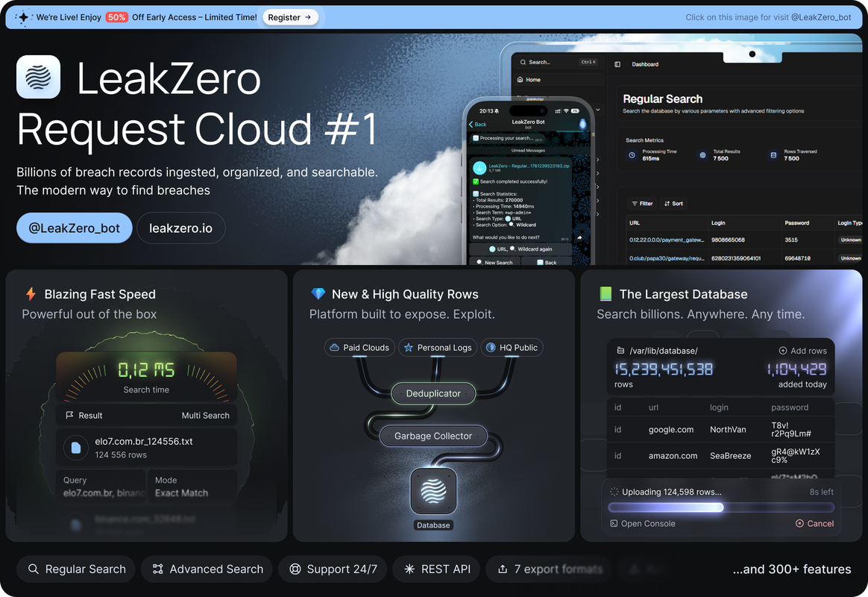Screen dimensions: 868x597
Task: Click the Deduplicator node
Action: click(x=433, y=393)
